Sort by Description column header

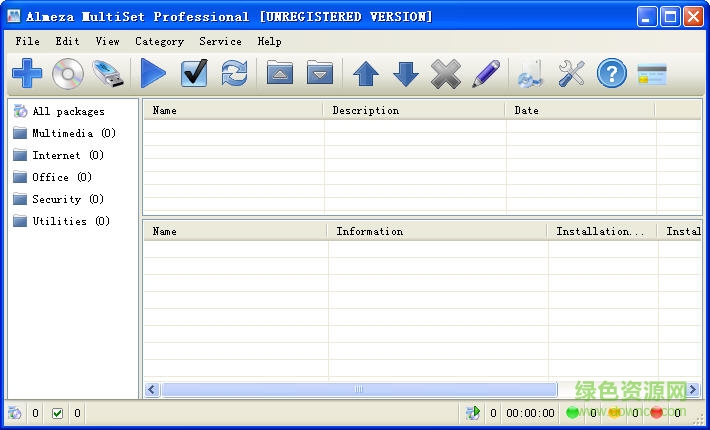click(414, 110)
